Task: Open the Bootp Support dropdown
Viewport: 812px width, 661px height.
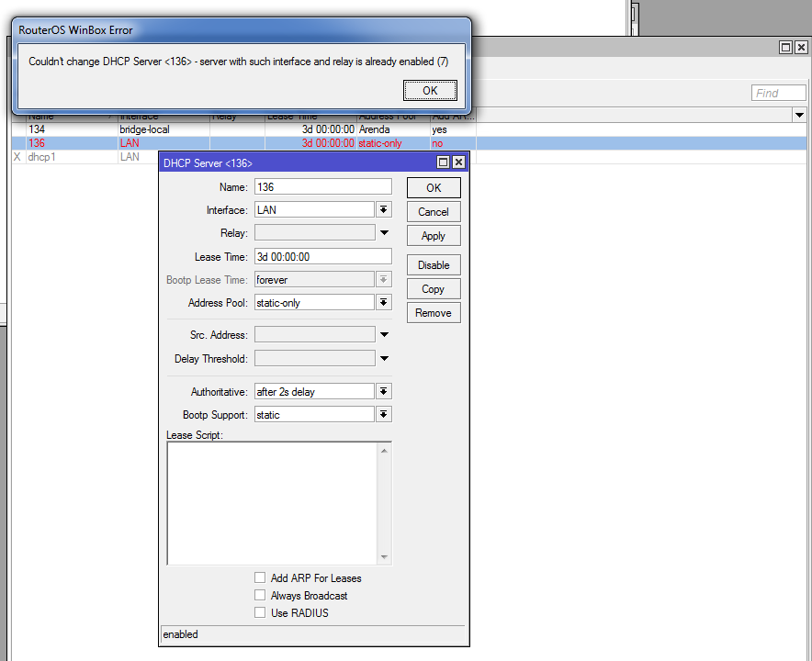Action: coord(383,414)
